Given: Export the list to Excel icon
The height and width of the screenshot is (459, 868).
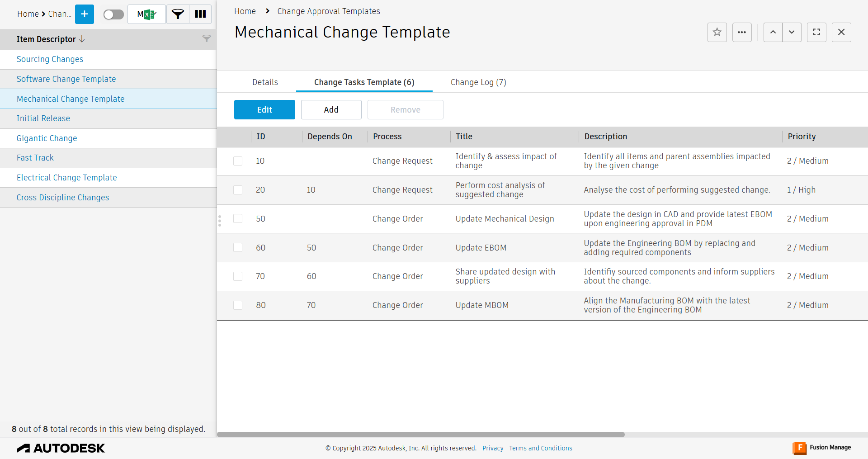Looking at the screenshot, I should coord(146,14).
